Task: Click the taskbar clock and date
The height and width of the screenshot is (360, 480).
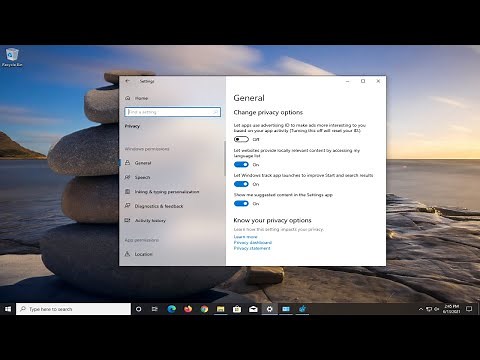Action: 451,309
